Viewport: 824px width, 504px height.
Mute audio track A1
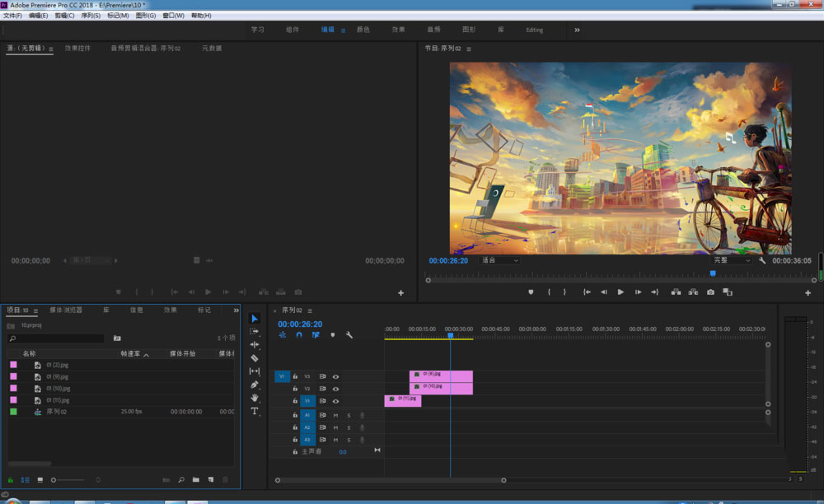tap(335, 415)
